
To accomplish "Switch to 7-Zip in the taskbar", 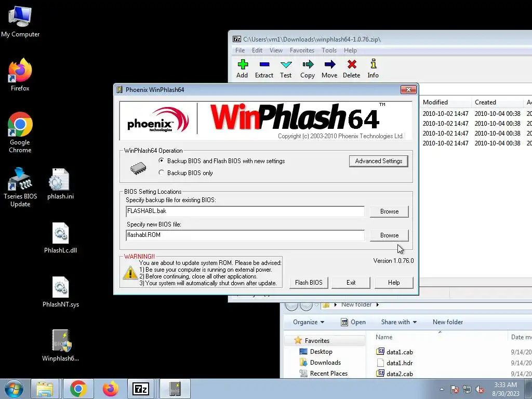I will click(141, 389).
